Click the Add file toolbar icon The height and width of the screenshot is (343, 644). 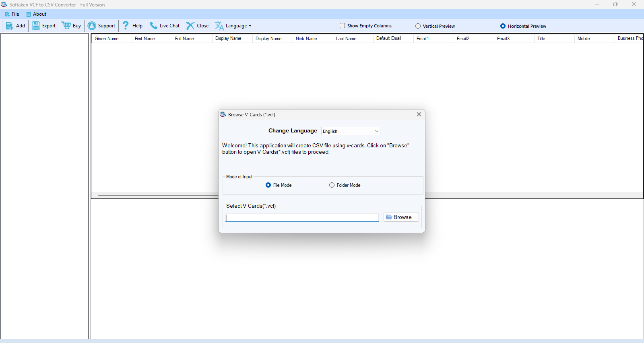click(x=10, y=26)
